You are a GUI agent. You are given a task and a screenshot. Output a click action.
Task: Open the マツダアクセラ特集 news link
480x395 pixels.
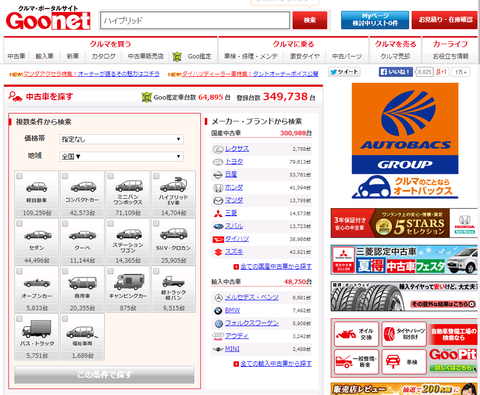(91, 74)
